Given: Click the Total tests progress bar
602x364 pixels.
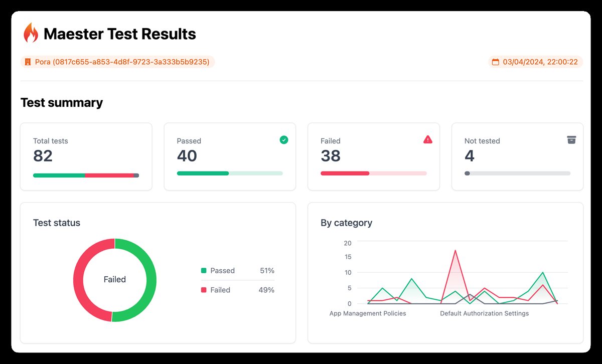Looking at the screenshot, I should coord(86,175).
